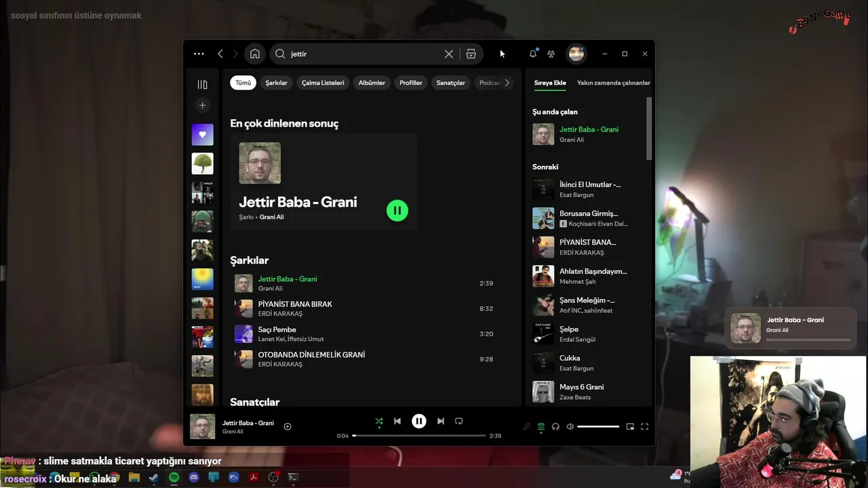Open Spotify from the taskbar
This screenshot has width=868, height=488.
[x=174, y=477]
